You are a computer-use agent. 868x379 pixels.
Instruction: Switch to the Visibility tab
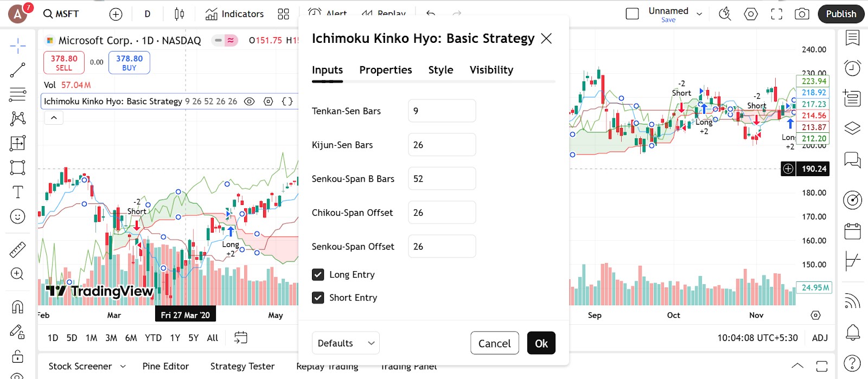[492, 70]
